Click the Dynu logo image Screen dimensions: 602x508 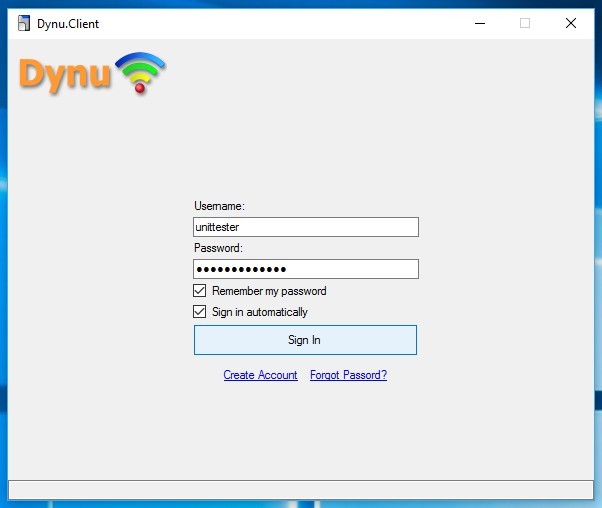pos(92,73)
